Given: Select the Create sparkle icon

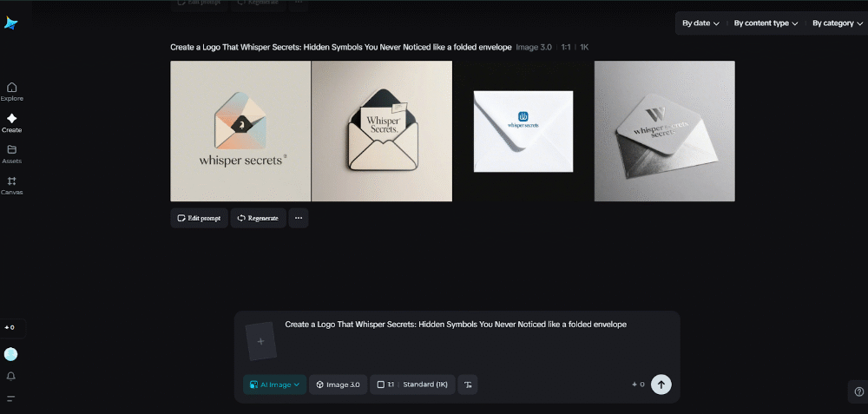Looking at the screenshot, I should tap(11, 123).
